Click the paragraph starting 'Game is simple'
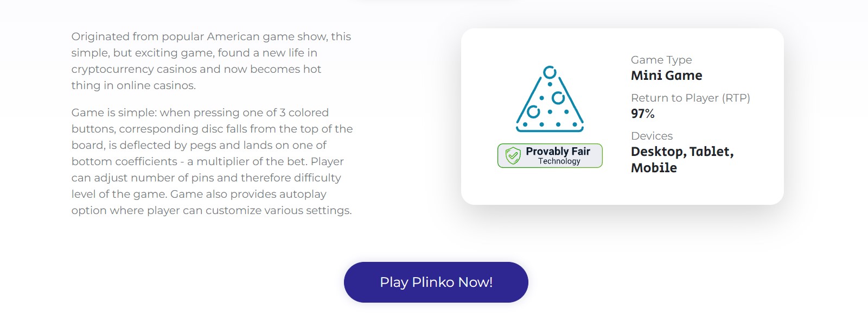Viewport: 868px width, 326px height. click(x=212, y=161)
